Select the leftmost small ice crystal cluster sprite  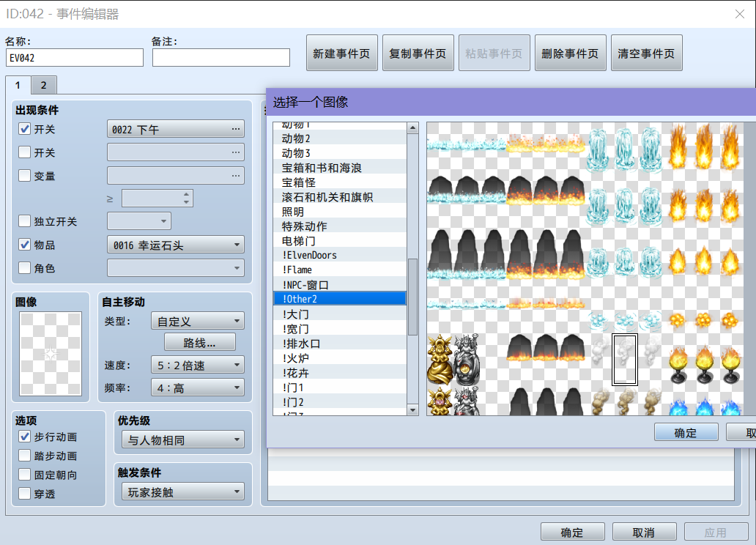[x=598, y=320]
